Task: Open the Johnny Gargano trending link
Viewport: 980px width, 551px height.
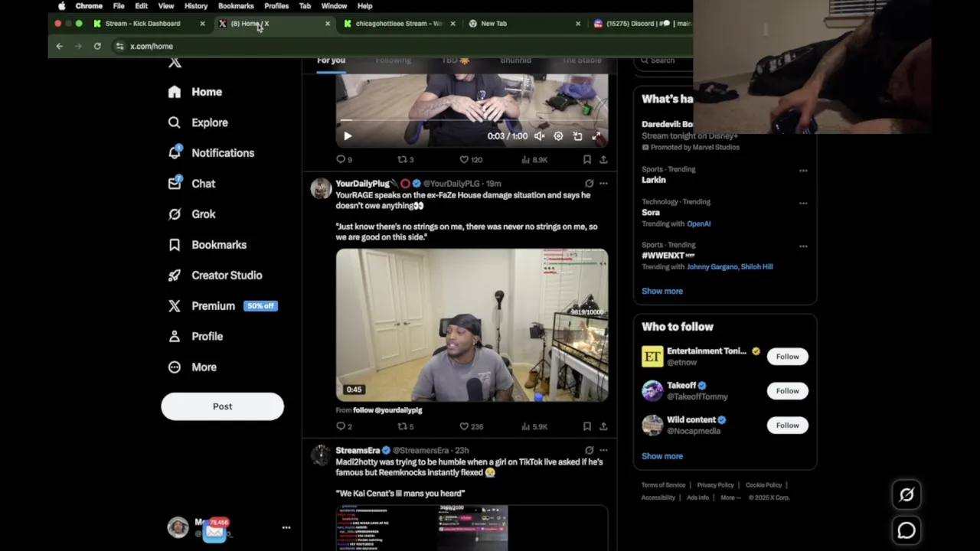Action: (711, 267)
